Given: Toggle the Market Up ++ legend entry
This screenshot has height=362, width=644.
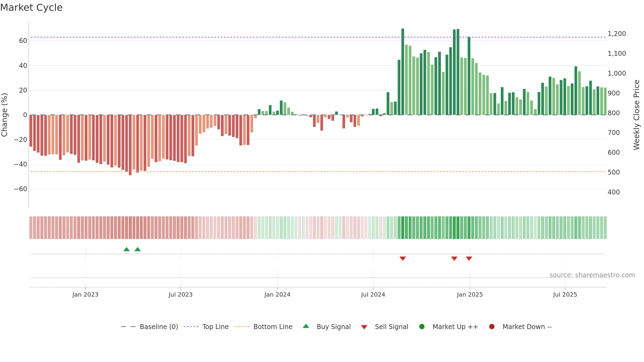Looking at the screenshot, I should [x=448, y=327].
